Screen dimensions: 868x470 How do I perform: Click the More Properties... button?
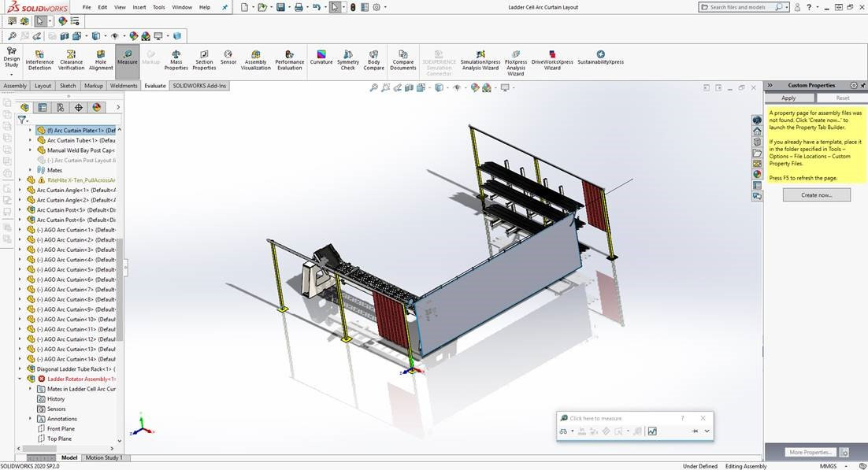tap(811, 452)
